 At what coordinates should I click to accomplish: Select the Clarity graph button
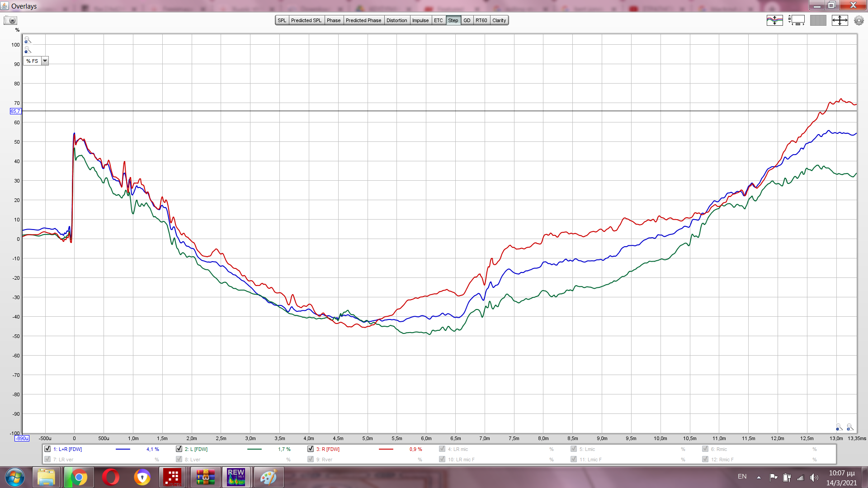point(499,20)
